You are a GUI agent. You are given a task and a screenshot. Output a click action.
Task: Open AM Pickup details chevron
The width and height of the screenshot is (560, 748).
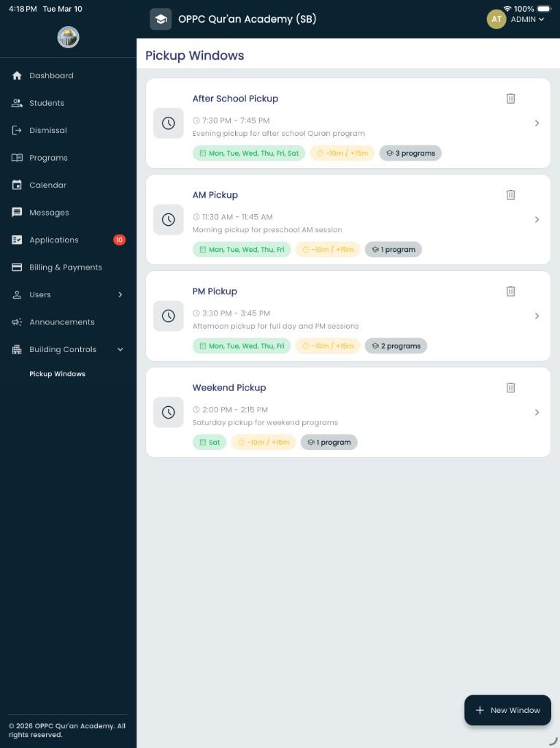click(537, 220)
